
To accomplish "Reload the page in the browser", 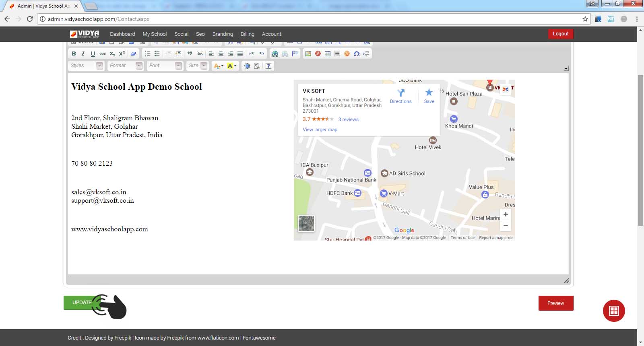I will pyautogui.click(x=30, y=19).
